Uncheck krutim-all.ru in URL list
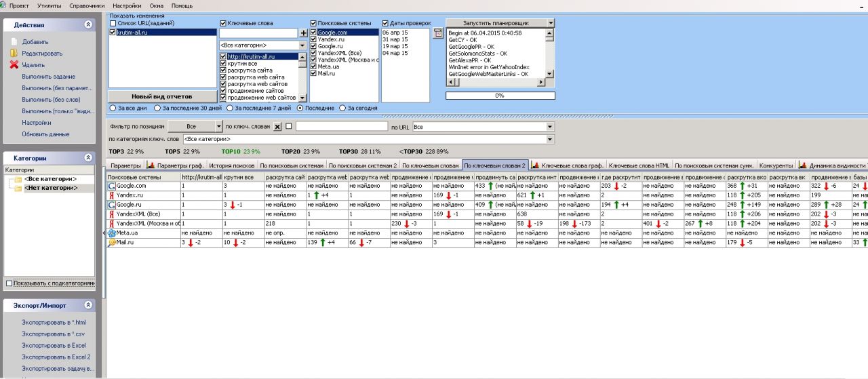Image resolution: width=868 pixels, height=379 pixels. 113,32
